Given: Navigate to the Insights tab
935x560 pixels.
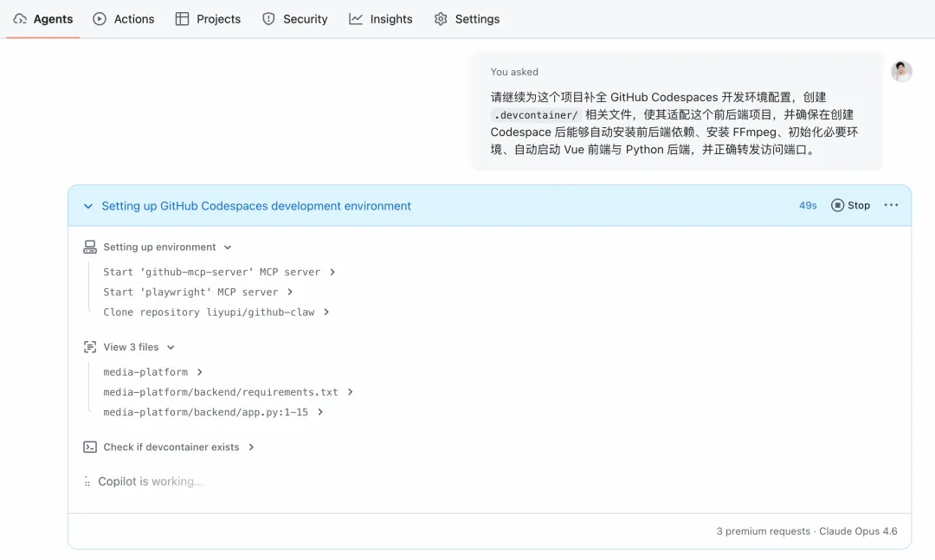Looking at the screenshot, I should 381,19.
